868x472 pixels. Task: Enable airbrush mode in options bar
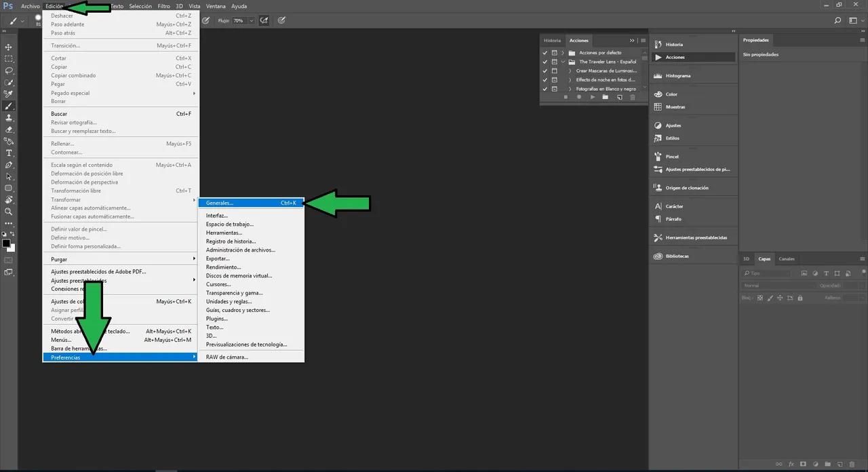click(265, 20)
